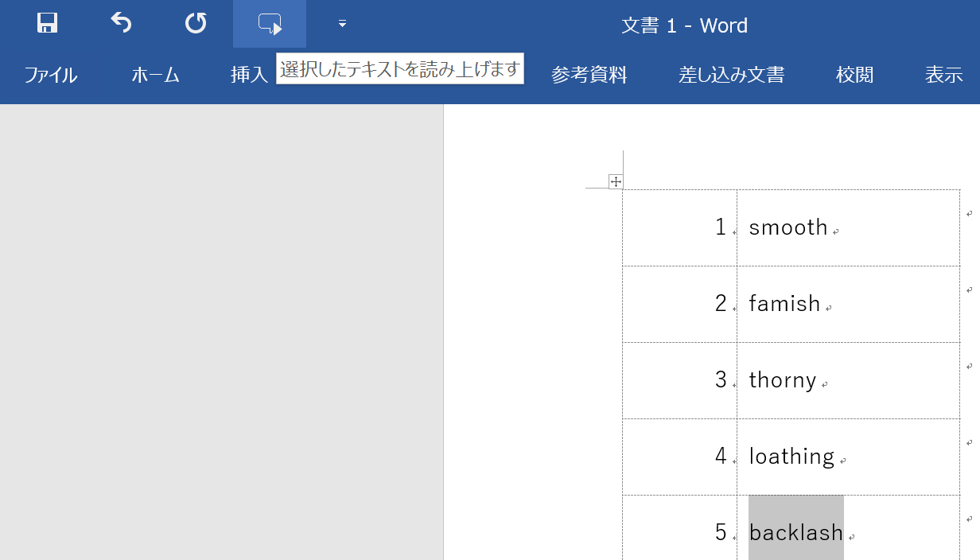Click the Speak selected text icon

tap(270, 24)
